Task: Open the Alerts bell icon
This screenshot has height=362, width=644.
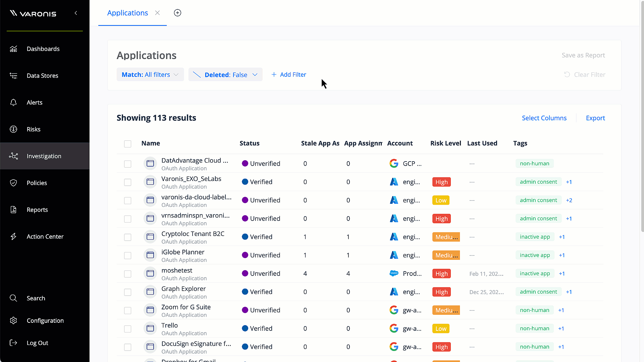Action: coord(13,103)
